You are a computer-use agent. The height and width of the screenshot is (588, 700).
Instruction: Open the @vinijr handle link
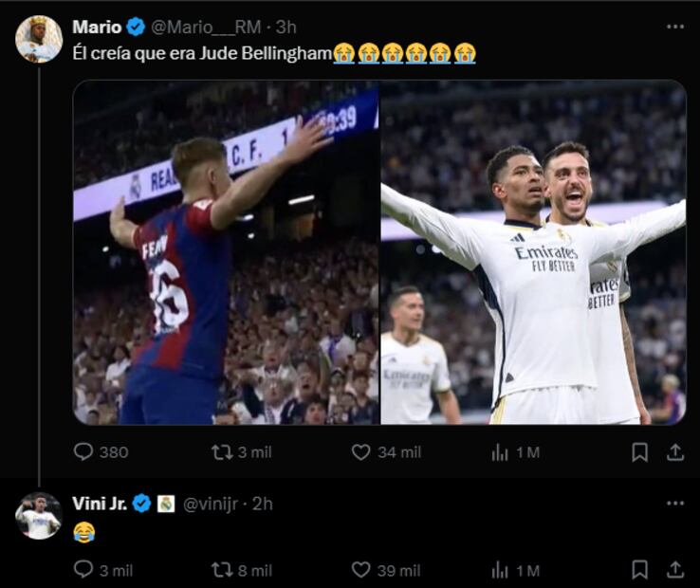[x=211, y=504]
